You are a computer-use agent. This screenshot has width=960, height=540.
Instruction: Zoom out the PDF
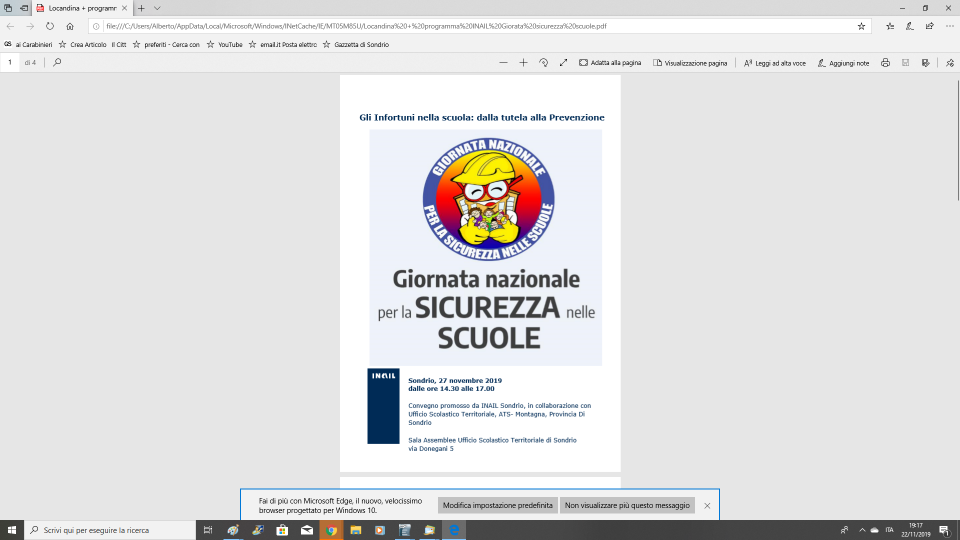click(x=503, y=62)
